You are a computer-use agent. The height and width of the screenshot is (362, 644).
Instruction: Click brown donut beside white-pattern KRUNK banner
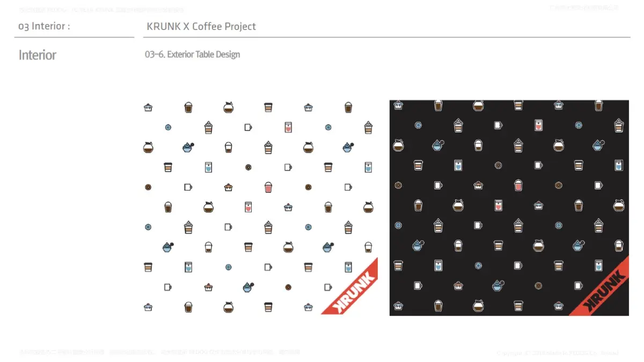288,287
